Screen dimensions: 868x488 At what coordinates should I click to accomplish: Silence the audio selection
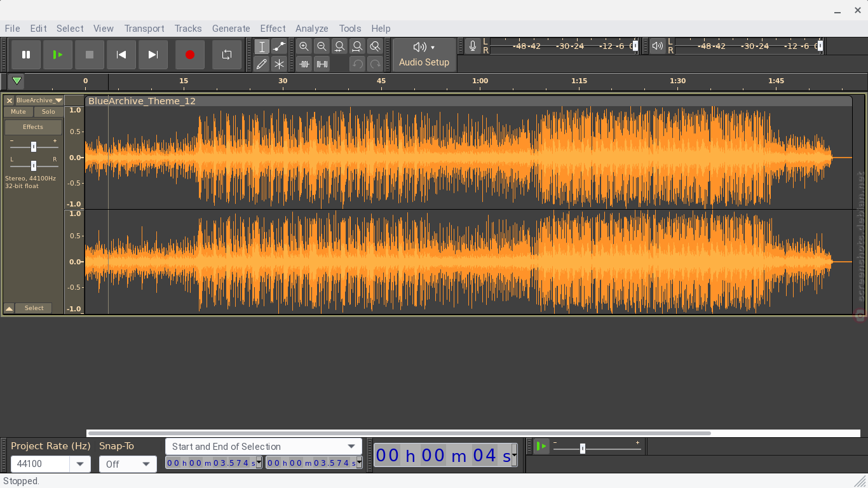tap(322, 64)
